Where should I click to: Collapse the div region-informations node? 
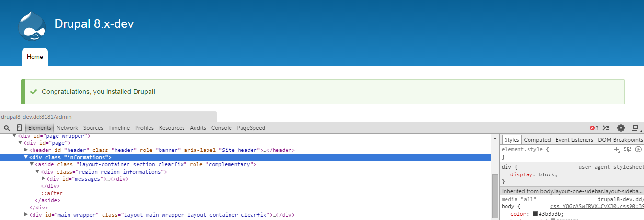coord(38,172)
